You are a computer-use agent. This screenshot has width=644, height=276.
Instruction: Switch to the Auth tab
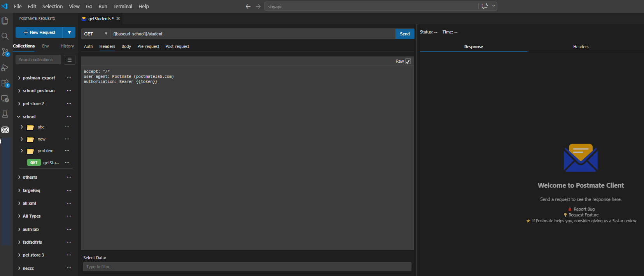88,46
